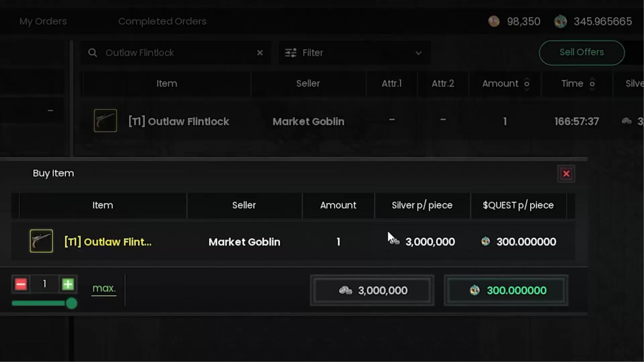This screenshot has height=362, width=644.
Task: Buy with 3,000,000 silver button
Action: pyautogui.click(x=372, y=290)
